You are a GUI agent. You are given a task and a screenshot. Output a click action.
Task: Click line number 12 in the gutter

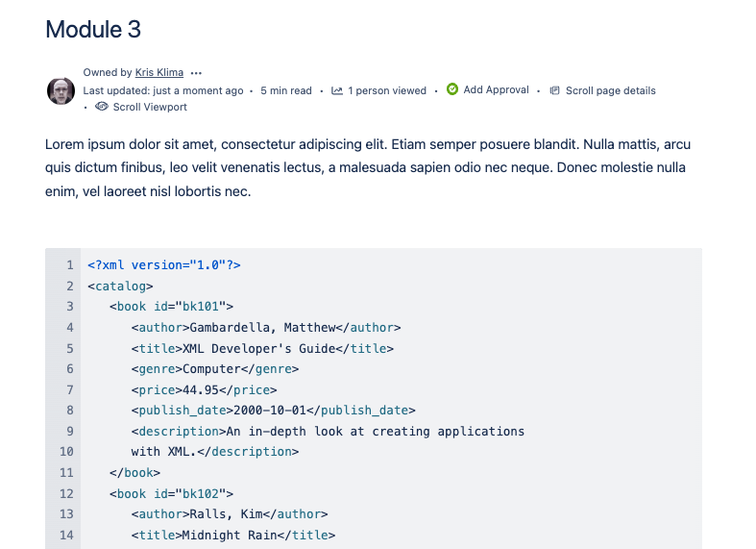point(66,494)
